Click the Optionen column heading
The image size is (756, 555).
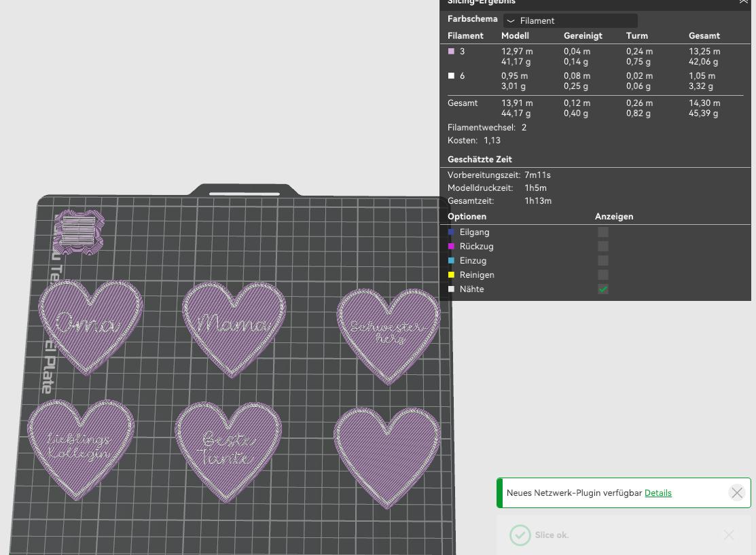click(467, 217)
